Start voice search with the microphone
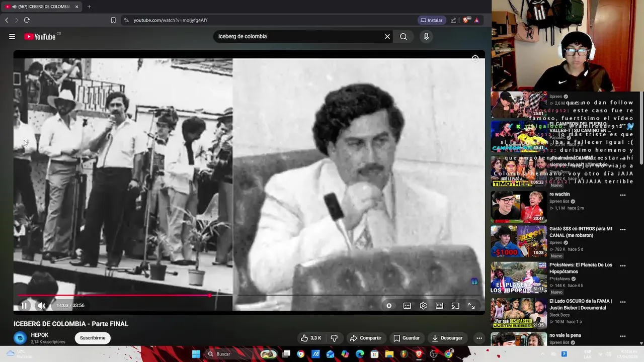This screenshot has height=362, width=644. (x=426, y=36)
